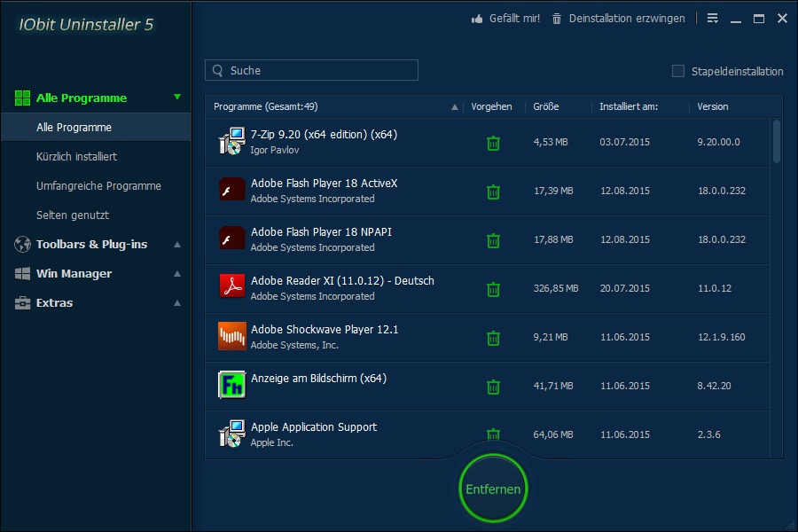The image size is (798, 532).
Task: Open Alle Programme sub-item in sidebar
Action: pyautogui.click(x=96, y=128)
